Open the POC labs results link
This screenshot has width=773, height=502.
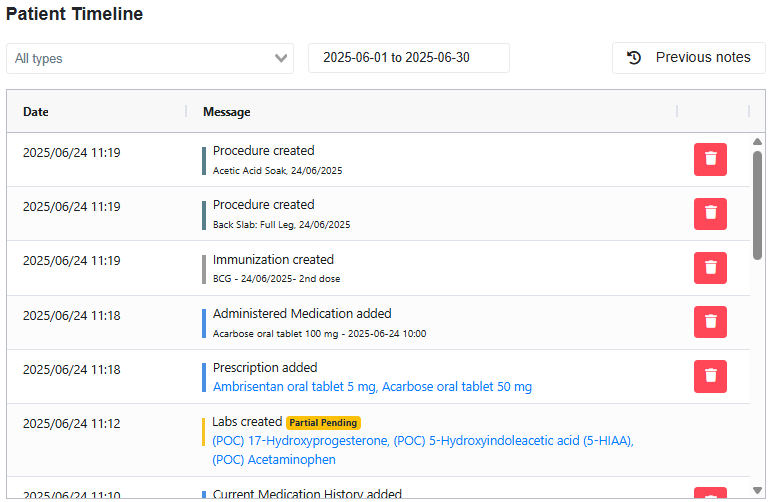click(423, 450)
